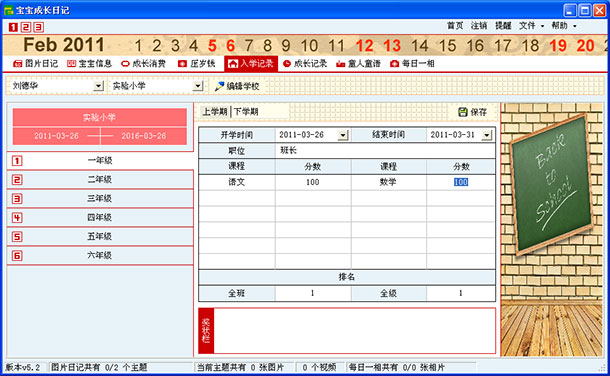The height and width of the screenshot is (376, 610).
Task: Open the 开学时间 date dropdown
Action: 343,135
